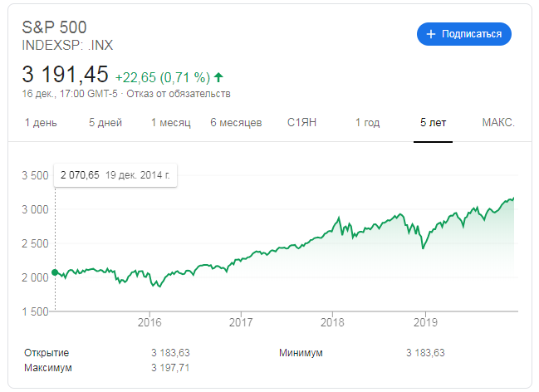The height and width of the screenshot is (392, 539).
Task: Open the Отказ от обязательств link
Action: pyautogui.click(x=179, y=94)
